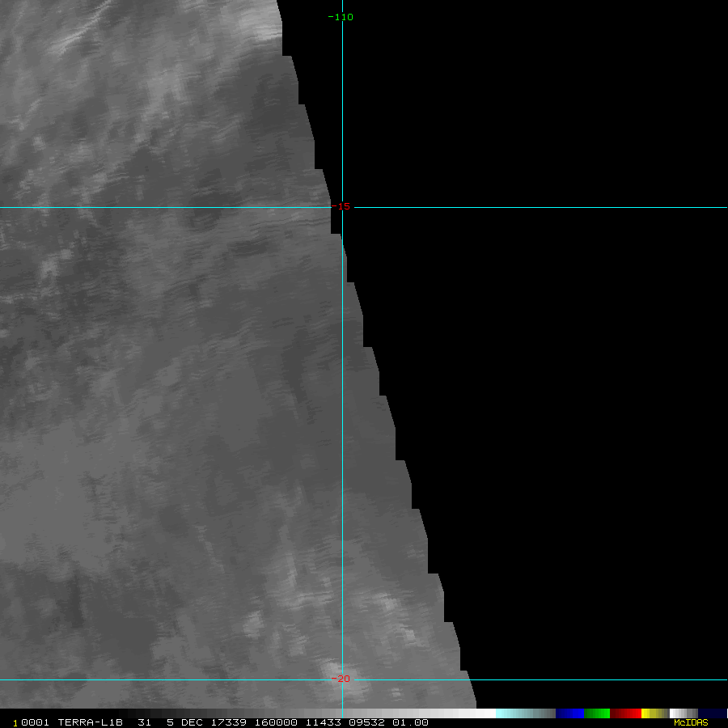Click the yellow McIDAS logo text
Screen dimensions: 728x728
[690, 722]
